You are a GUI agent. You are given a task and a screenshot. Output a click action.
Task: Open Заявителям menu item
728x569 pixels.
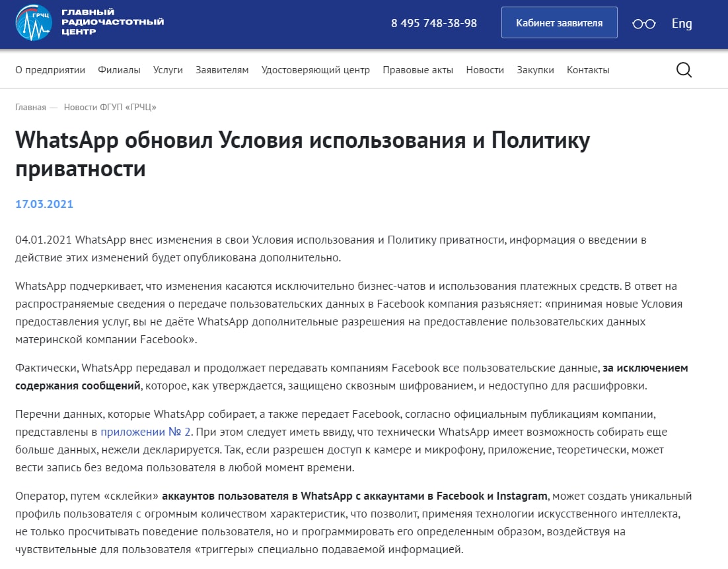pos(222,70)
